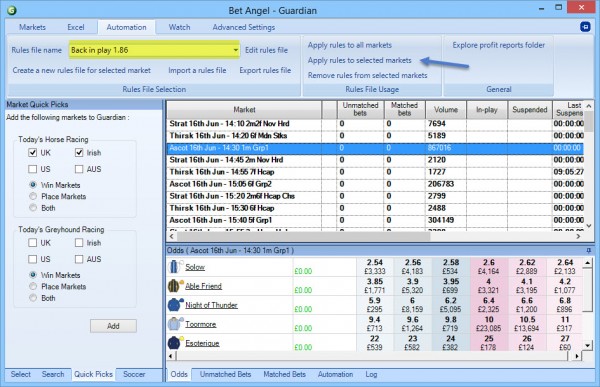Image resolution: width=600 pixels, height=387 pixels.
Task: Click Apply rules to selected markets
Action: [x=360, y=60]
